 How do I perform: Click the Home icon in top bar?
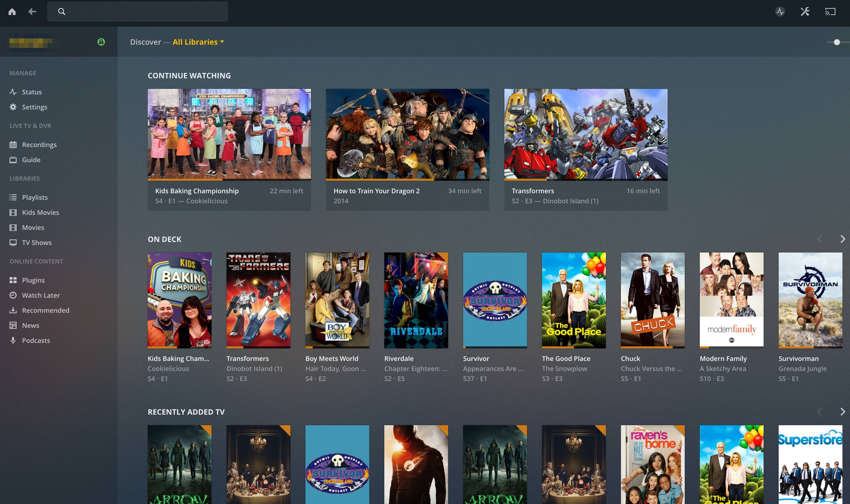tap(12, 12)
